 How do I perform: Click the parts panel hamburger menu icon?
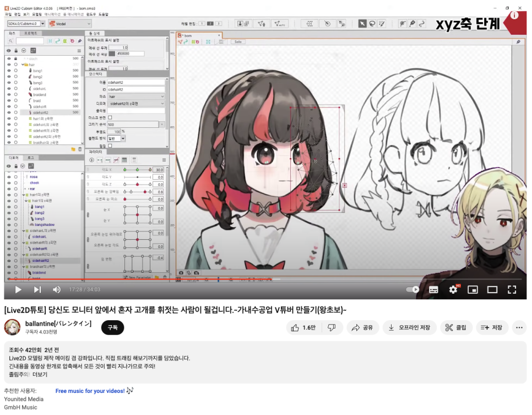point(79,51)
